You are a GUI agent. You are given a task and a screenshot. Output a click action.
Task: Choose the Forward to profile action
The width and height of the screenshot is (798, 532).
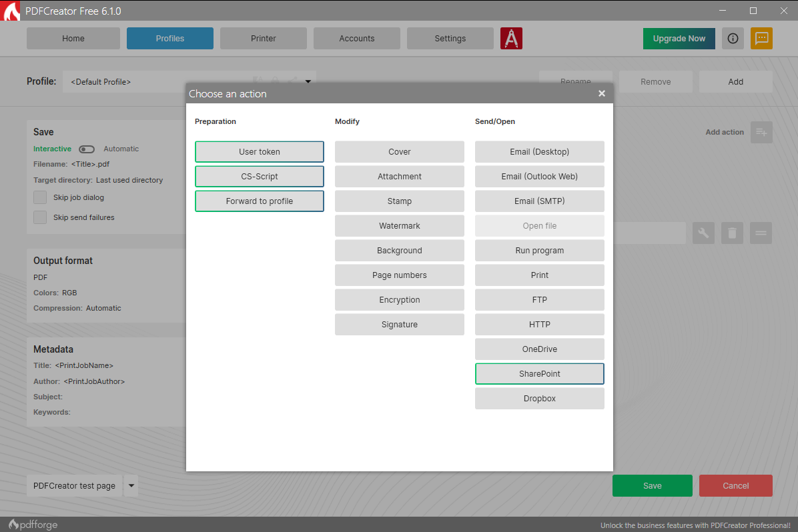point(260,201)
